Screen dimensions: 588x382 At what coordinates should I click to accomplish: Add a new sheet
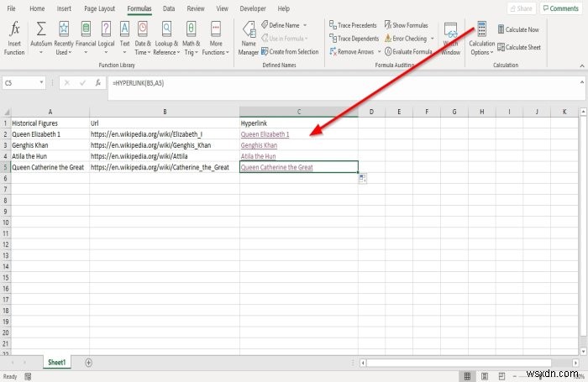click(88, 363)
